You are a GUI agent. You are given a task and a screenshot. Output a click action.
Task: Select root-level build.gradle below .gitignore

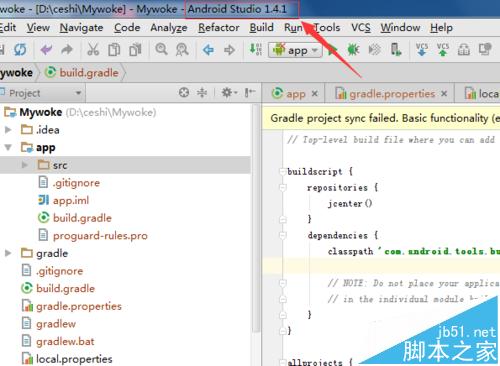58,288
